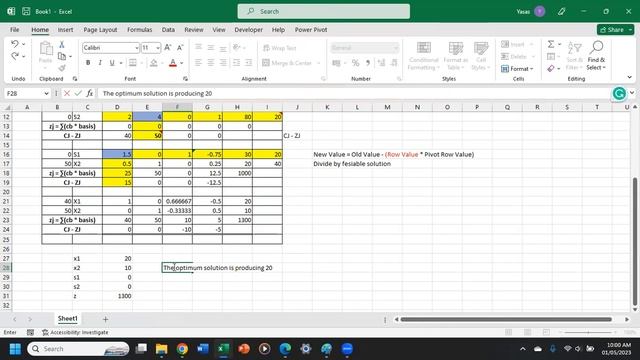
Task: Switch to Insert tab
Action: point(65,30)
